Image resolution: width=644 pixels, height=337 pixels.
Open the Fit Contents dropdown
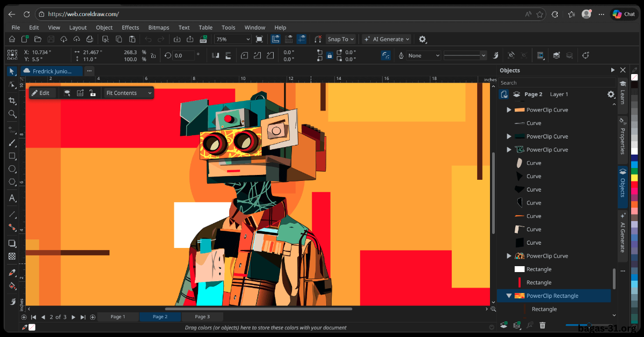[x=128, y=93]
